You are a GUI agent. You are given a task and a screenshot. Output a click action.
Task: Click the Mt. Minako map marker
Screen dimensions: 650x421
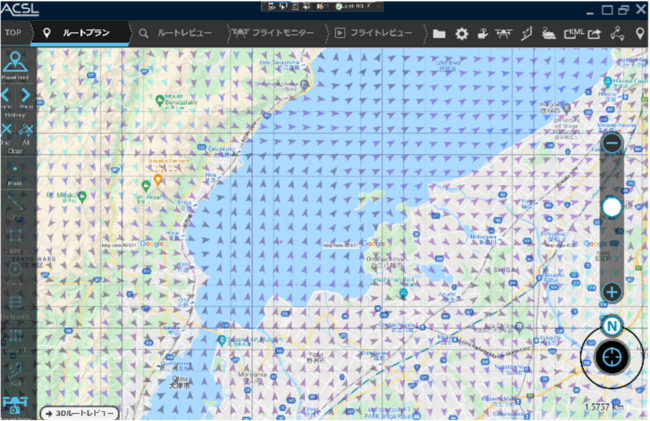tap(82, 196)
